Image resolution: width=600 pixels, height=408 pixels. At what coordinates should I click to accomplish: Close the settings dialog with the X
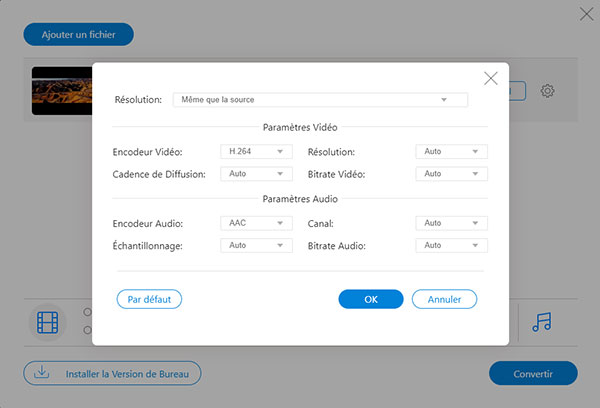coord(490,79)
